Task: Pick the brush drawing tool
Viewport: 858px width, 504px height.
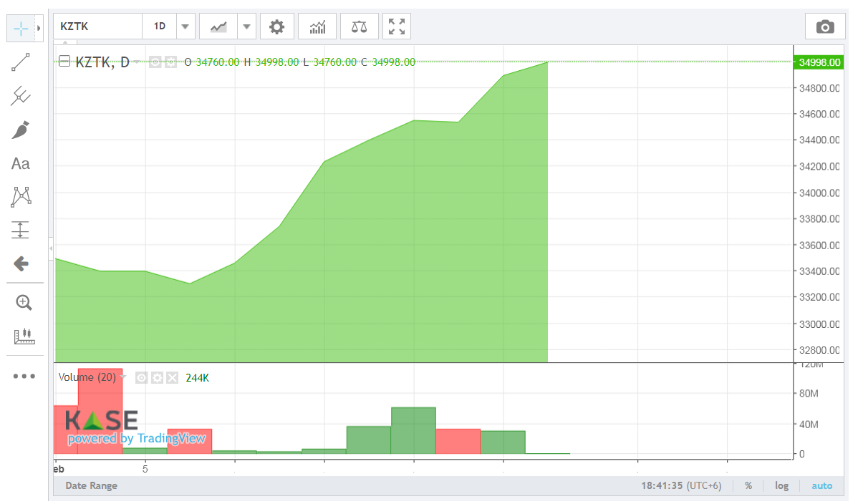Action: click(x=21, y=130)
